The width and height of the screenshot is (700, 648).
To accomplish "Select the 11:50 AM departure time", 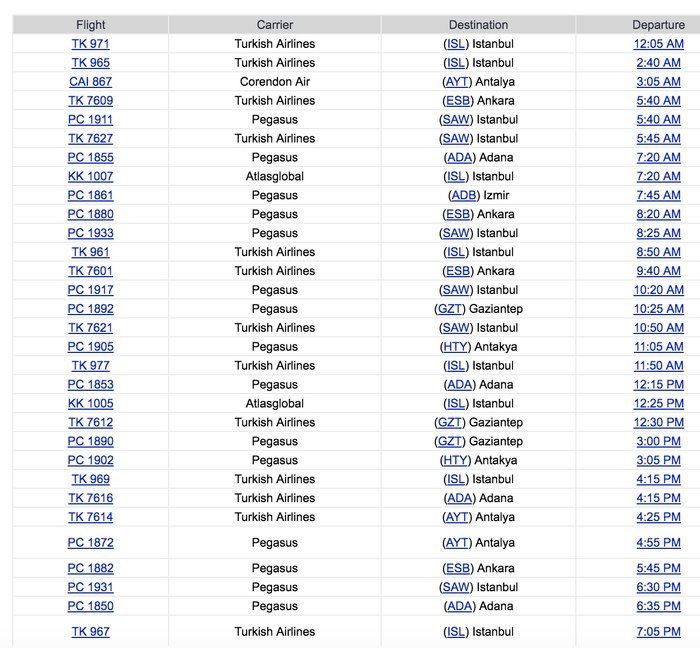I will (657, 366).
